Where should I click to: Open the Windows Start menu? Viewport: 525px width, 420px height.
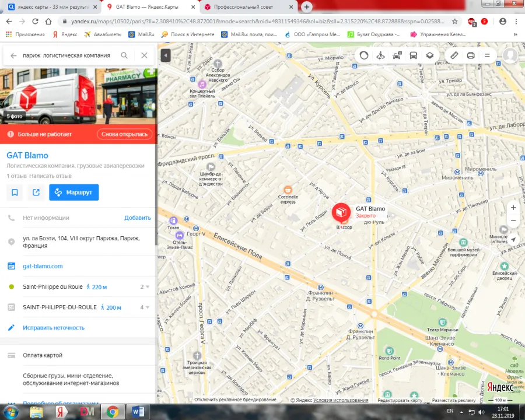point(10,412)
